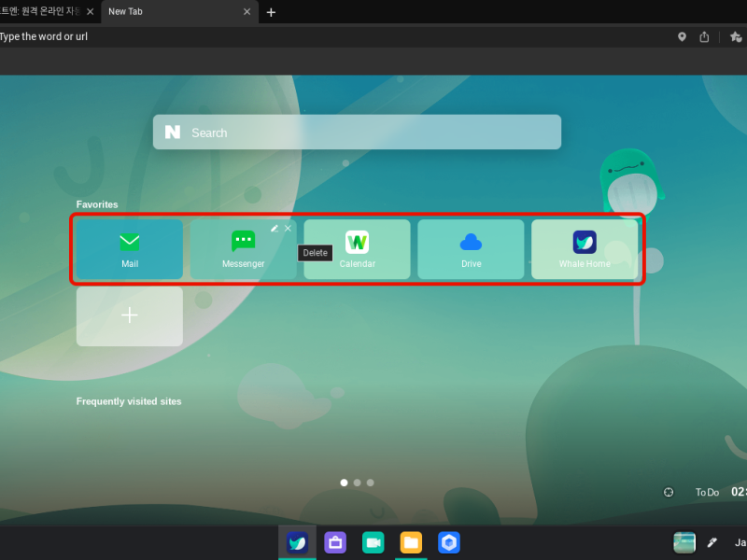Switch to the New Tab tab
Image resolution: width=747 pixels, height=560 pixels.
click(179, 12)
